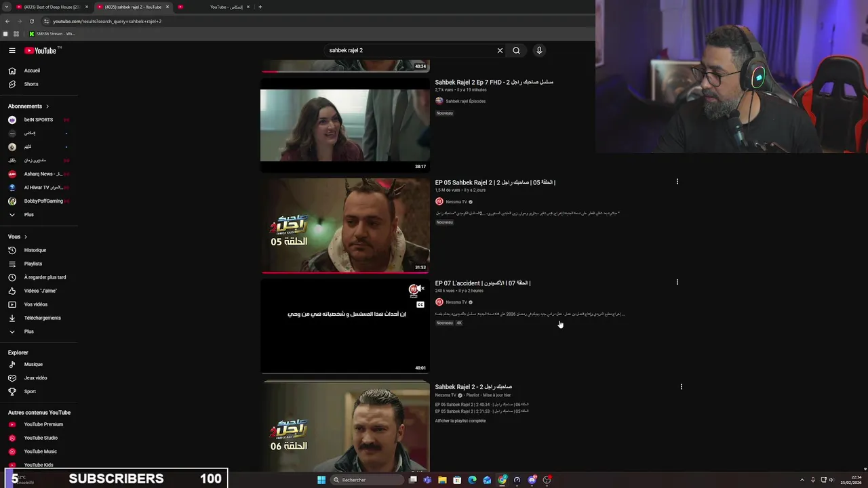This screenshot has width=868, height=488.
Task: Close the Best of Deep House tab
Action: [x=87, y=7]
